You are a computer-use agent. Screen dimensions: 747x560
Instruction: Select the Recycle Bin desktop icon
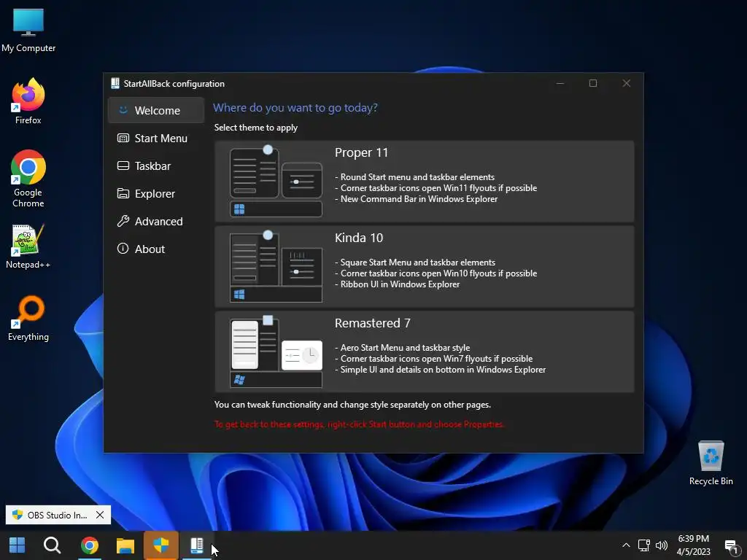pos(711,463)
